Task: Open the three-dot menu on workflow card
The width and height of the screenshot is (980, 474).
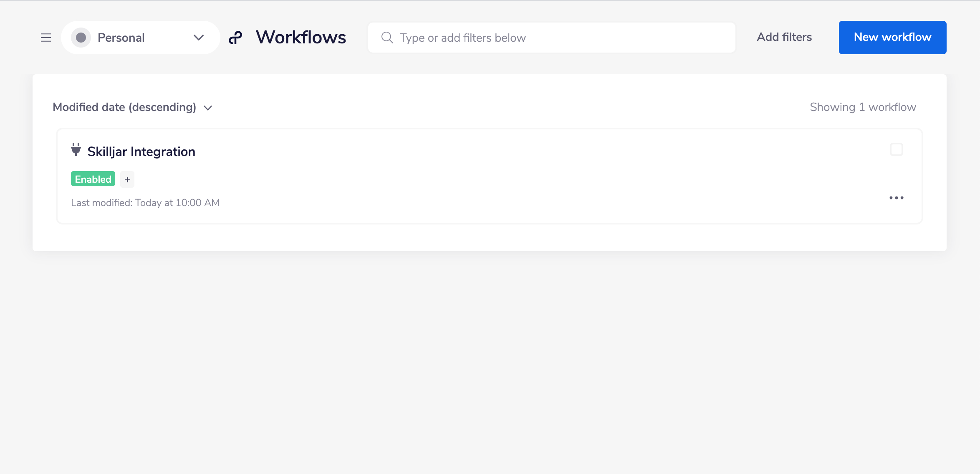Action: (896, 198)
